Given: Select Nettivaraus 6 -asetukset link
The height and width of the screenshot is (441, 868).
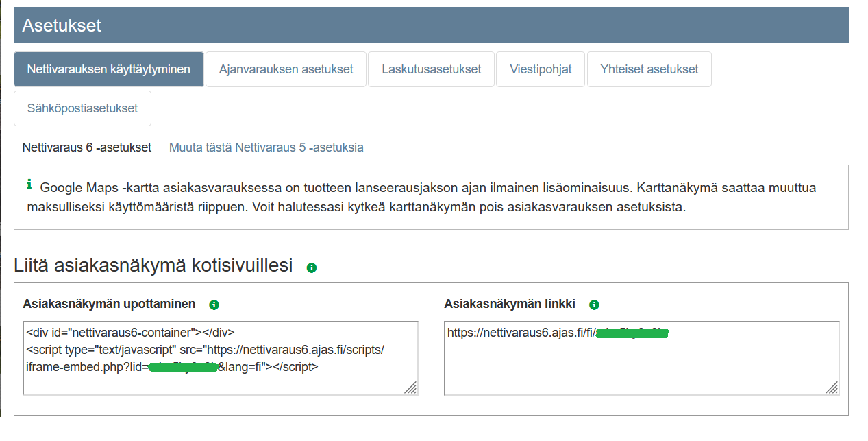Looking at the screenshot, I should click(86, 147).
